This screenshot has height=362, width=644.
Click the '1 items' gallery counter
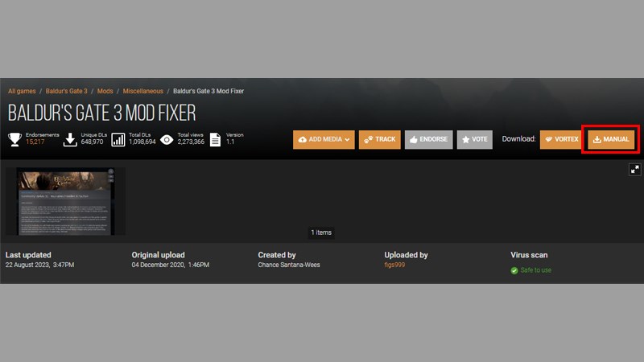click(x=321, y=232)
